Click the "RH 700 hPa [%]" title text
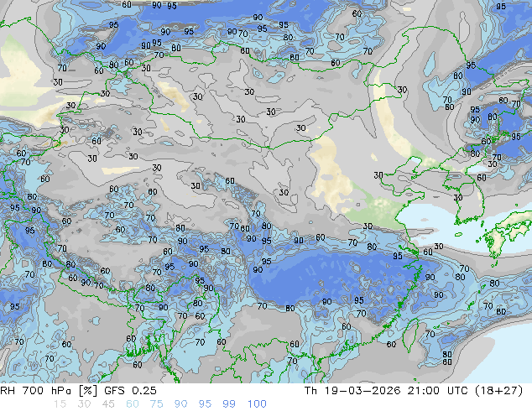Screen dimensions: 532x411 tap(49, 391)
